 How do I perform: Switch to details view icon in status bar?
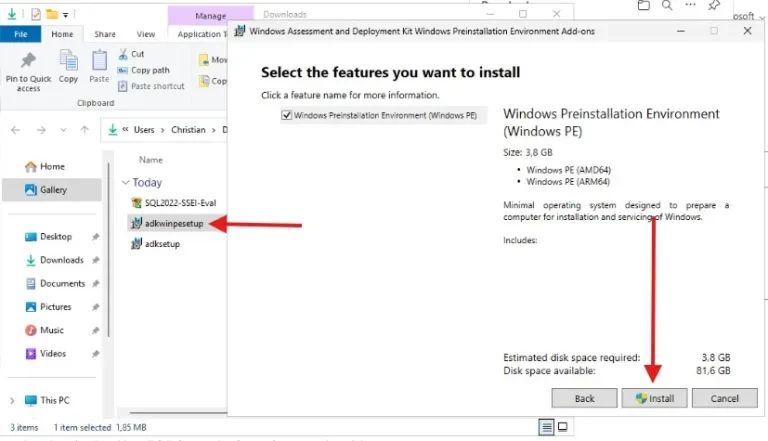pyautogui.click(x=546, y=427)
